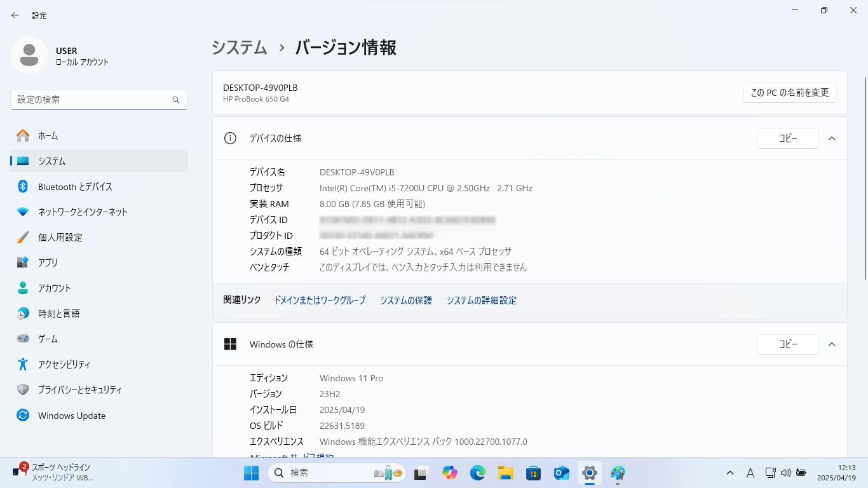Click the volume speaker icon in the tray
The width and height of the screenshot is (868, 488).
[x=786, y=473]
